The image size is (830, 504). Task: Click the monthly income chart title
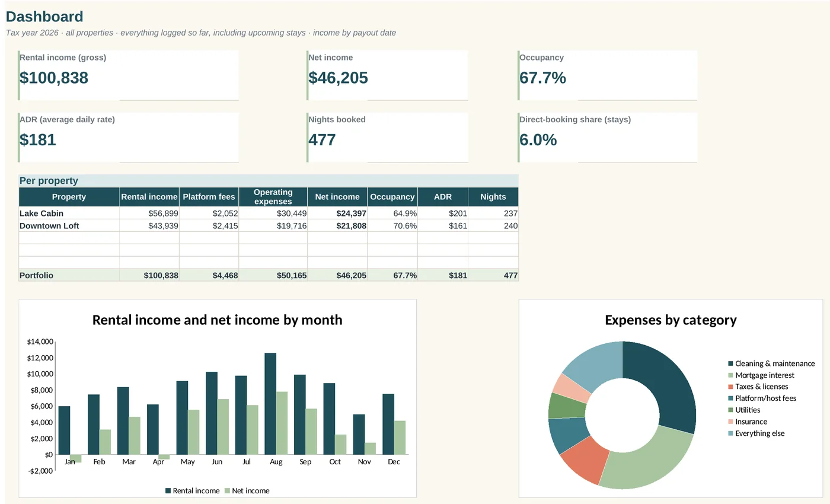click(218, 320)
